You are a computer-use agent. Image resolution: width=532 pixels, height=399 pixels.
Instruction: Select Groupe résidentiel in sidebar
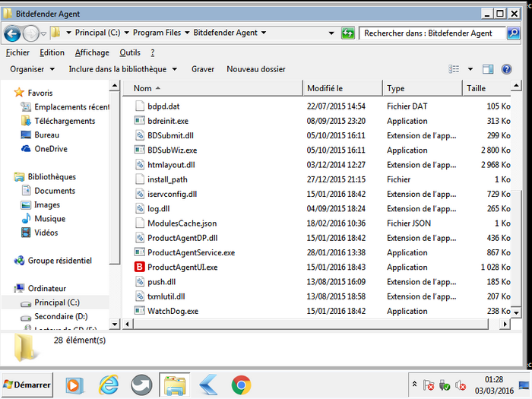53,261
